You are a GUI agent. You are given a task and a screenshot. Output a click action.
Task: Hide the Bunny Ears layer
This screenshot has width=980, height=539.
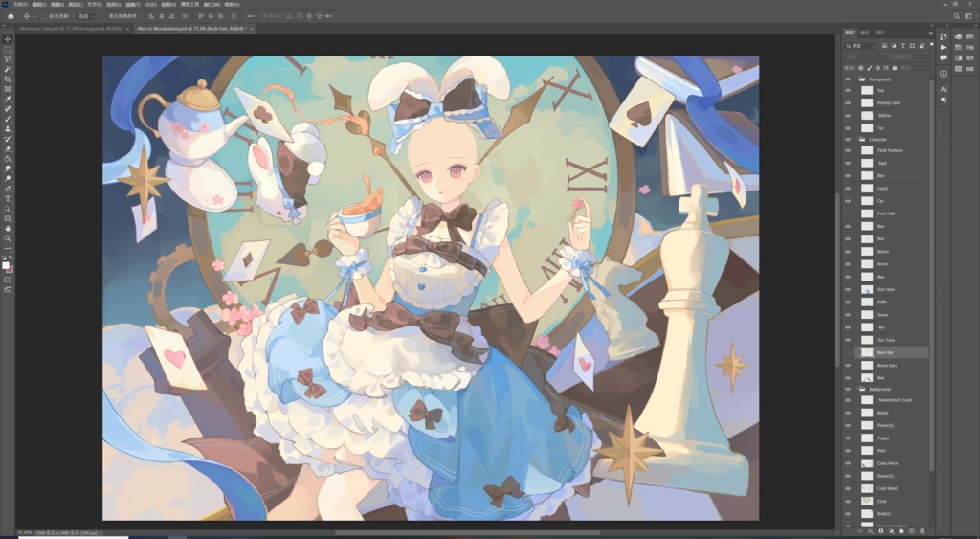[x=848, y=365]
